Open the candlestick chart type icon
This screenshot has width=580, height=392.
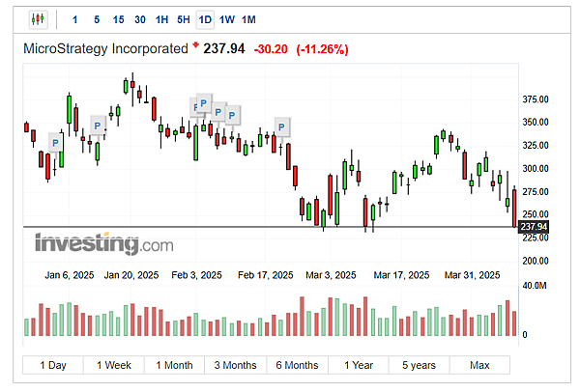(38, 19)
